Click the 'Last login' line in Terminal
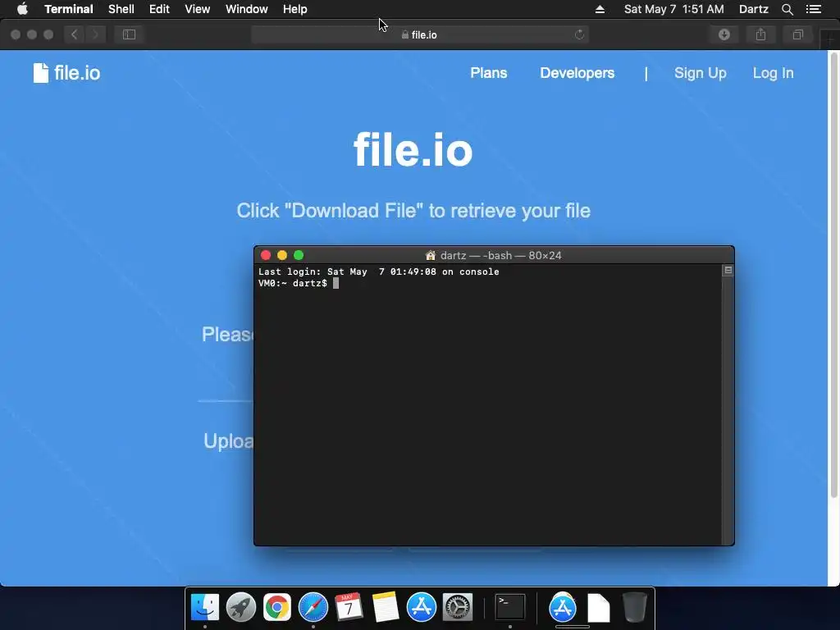Image resolution: width=840 pixels, height=630 pixels. [379, 272]
